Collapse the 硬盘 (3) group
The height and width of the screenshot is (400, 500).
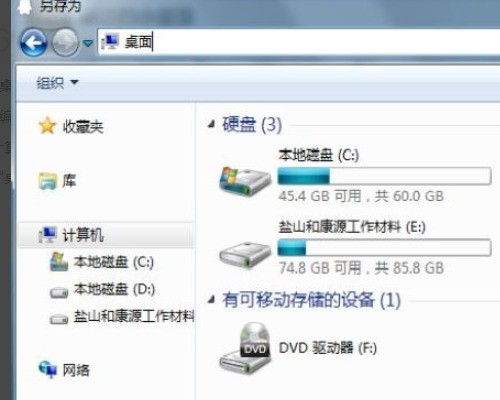coord(211,125)
